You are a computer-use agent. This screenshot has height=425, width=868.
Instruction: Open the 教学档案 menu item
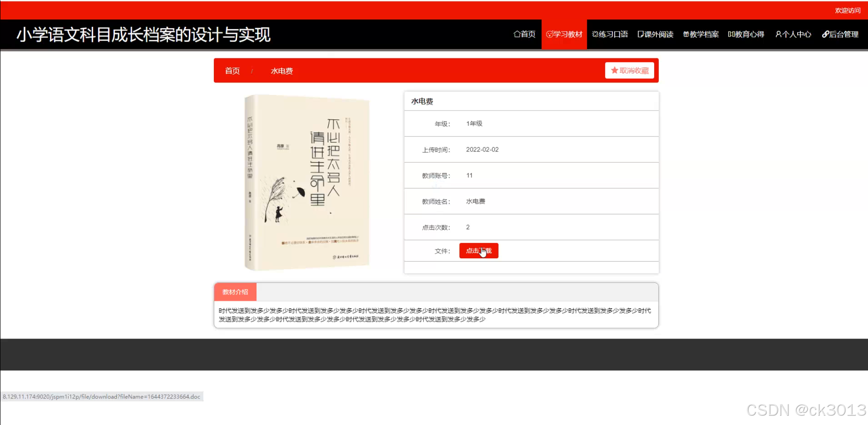point(701,34)
